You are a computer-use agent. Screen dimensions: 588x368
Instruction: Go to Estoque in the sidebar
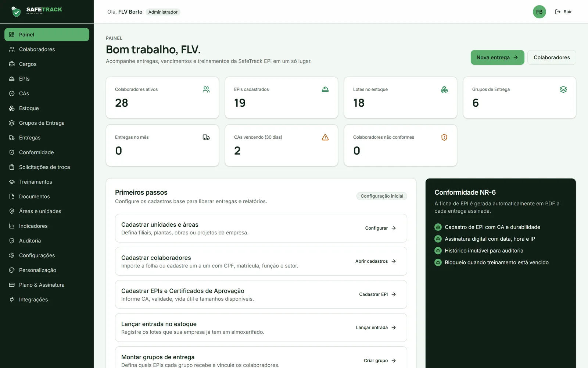47,108
